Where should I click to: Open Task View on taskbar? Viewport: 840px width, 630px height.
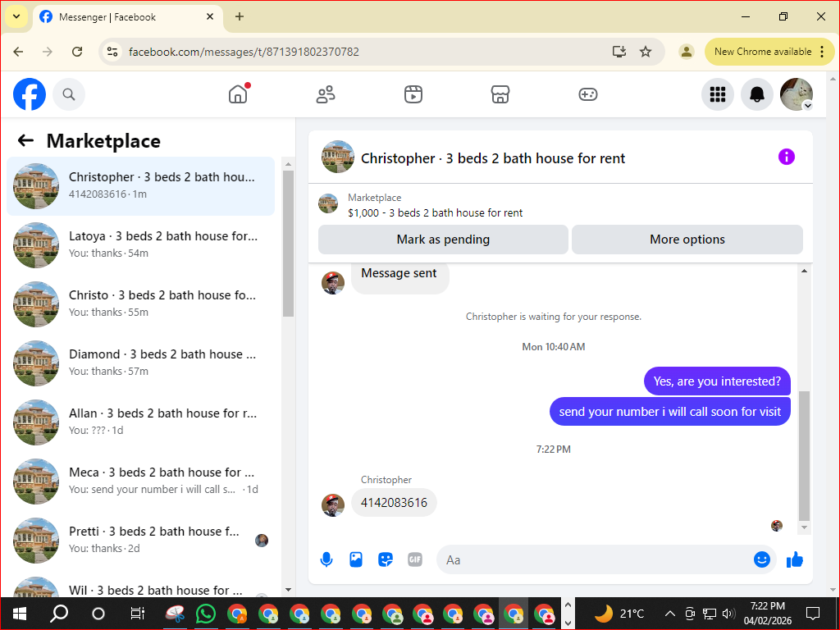[x=138, y=614]
